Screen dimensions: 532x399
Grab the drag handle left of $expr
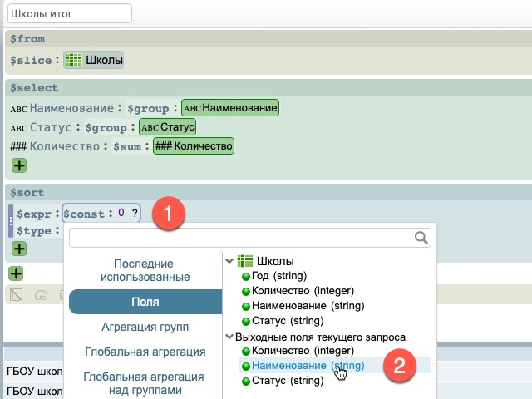[x=10, y=221]
